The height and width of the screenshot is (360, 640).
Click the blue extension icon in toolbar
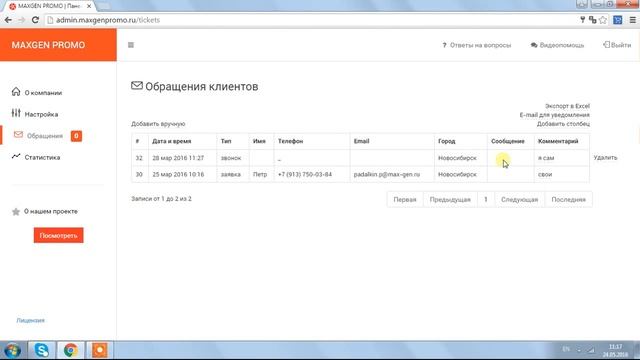click(x=618, y=20)
